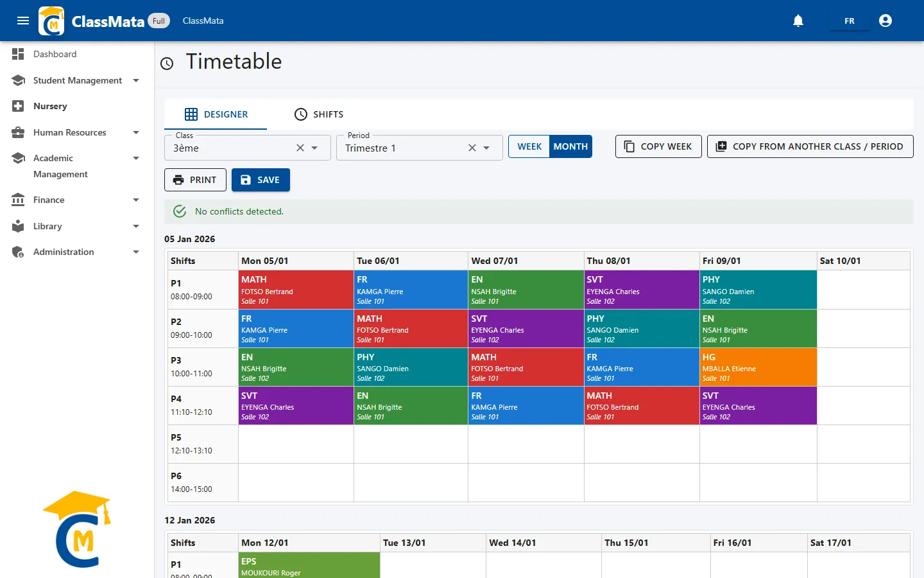Image resolution: width=924 pixels, height=578 pixels.
Task: Select the PHY lesson on Friday 09/01 P1
Action: coord(758,290)
